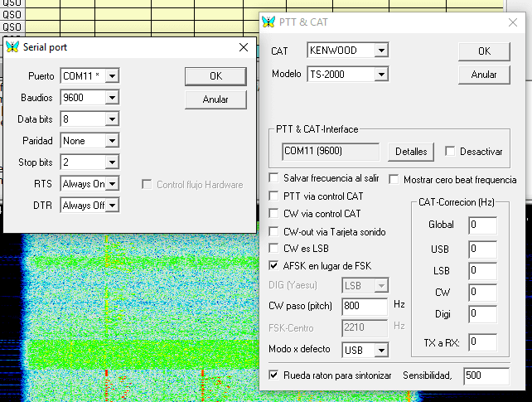
Task: Click the Digi correction field
Action: 483,314
